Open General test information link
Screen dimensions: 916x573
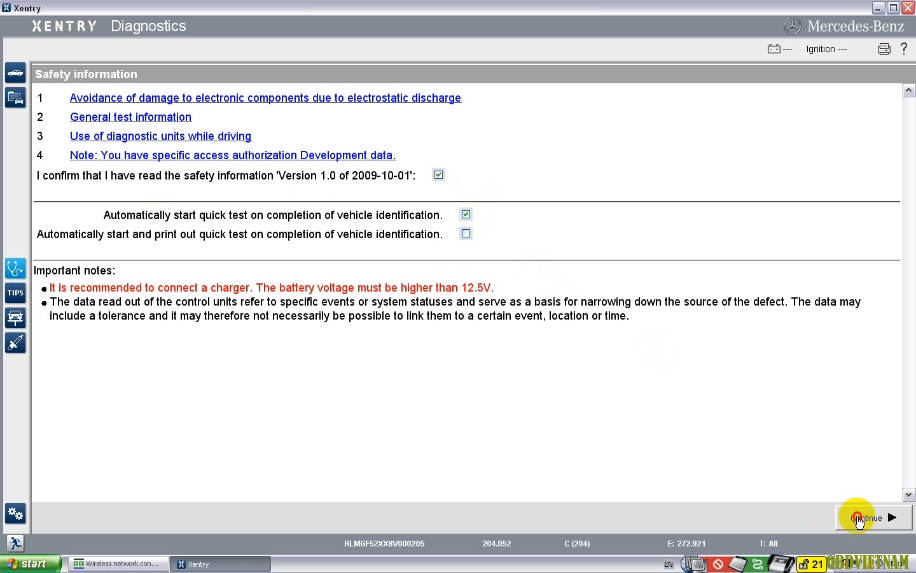point(131,117)
